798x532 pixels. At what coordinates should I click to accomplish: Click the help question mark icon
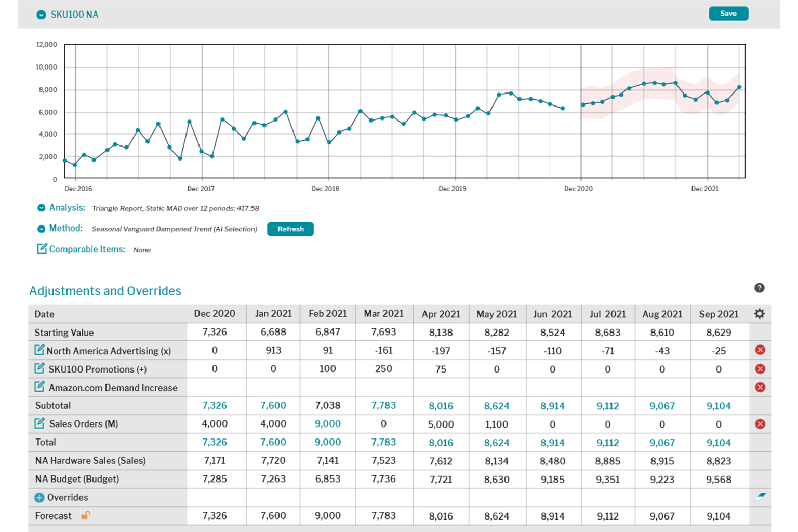tap(759, 288)
